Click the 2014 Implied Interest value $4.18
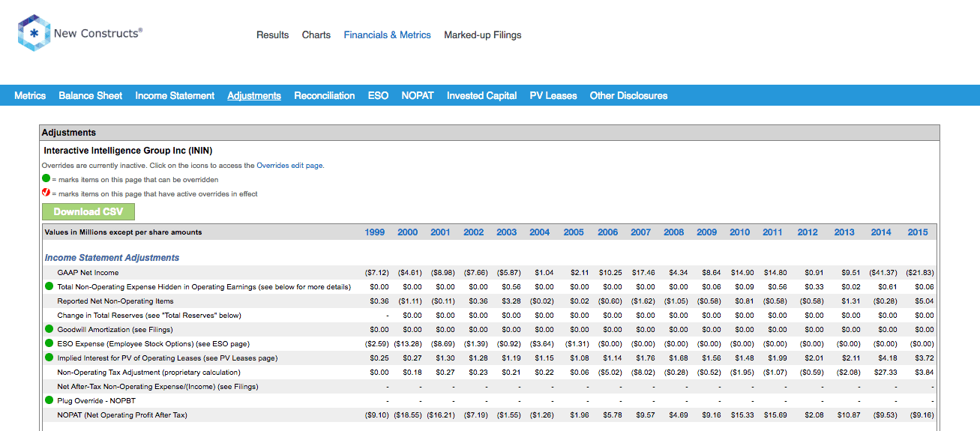 click(888, 358)
